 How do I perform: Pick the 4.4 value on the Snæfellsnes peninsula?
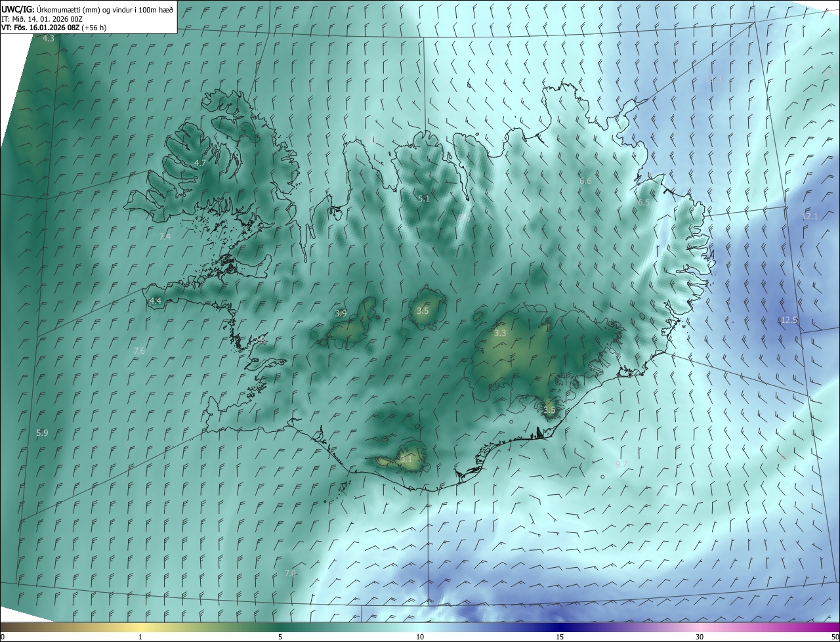tap(156, 301)
